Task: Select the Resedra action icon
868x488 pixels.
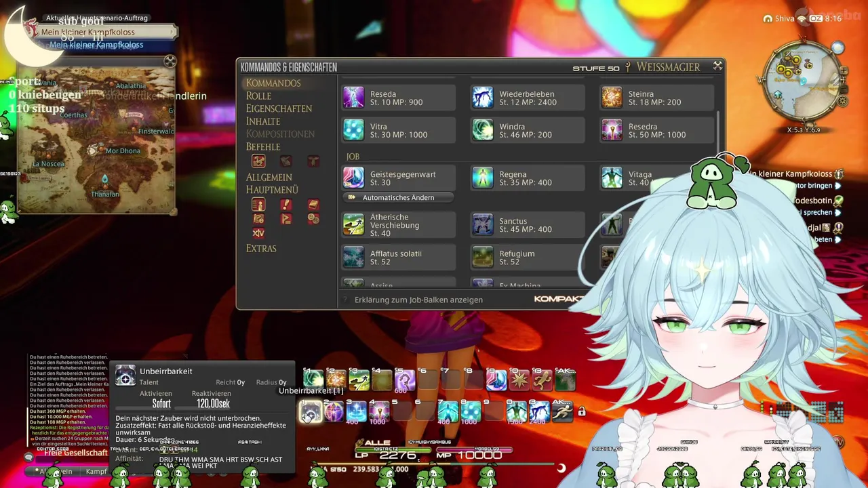Action: point(612,130)
